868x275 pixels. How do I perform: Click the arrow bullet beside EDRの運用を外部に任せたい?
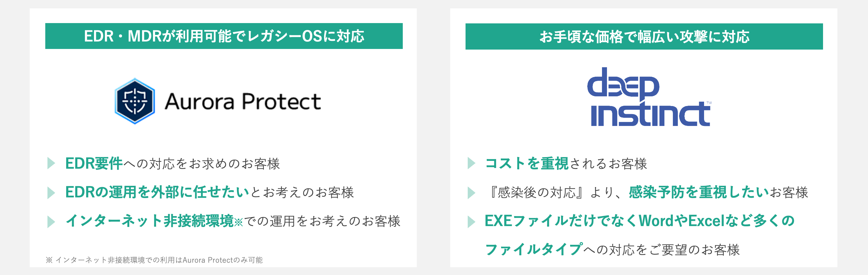pyautogui.click(x=51, y=193)
